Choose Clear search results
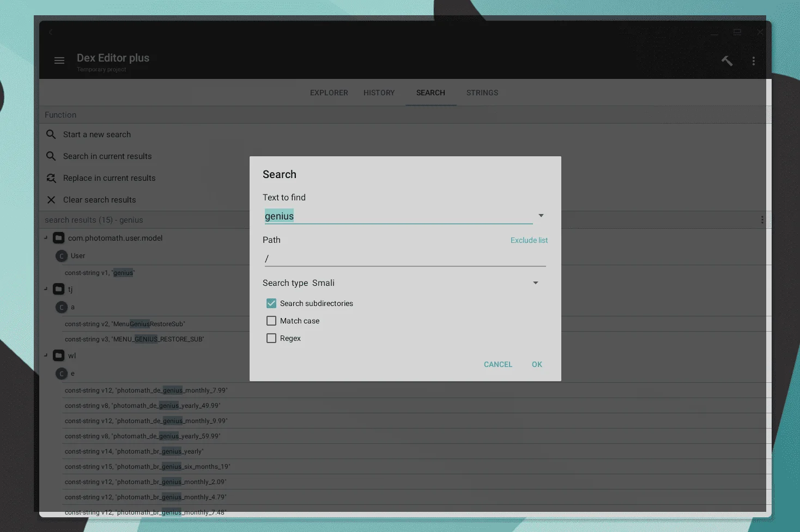This screenshot has width=800, height=532. tap(99, 200)
